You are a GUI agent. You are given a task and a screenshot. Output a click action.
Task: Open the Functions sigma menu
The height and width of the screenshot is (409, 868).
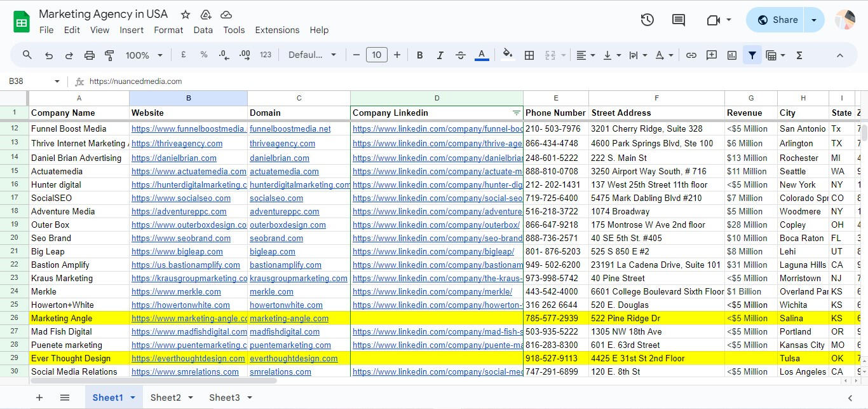799,55
